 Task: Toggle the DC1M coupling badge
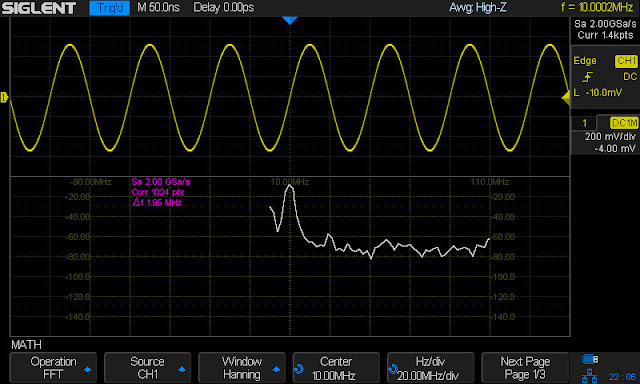(x=624, y=122)
